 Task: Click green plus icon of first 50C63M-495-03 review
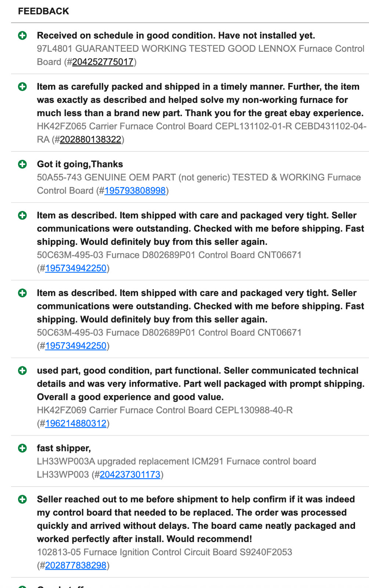22,215
